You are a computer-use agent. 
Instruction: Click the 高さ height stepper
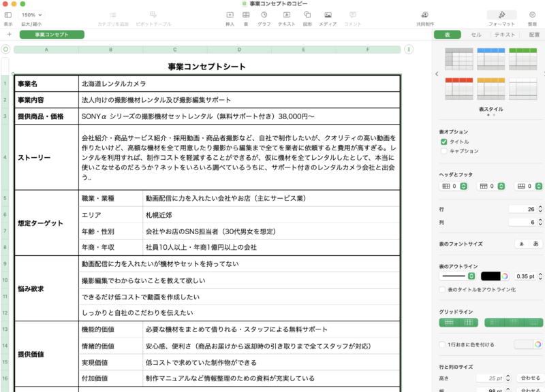click(x=508, y=378)
